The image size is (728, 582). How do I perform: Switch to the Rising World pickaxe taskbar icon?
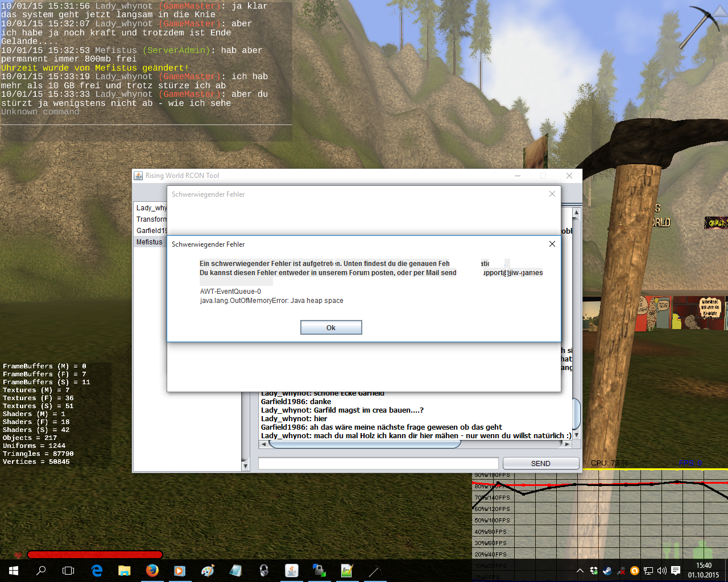374,571
